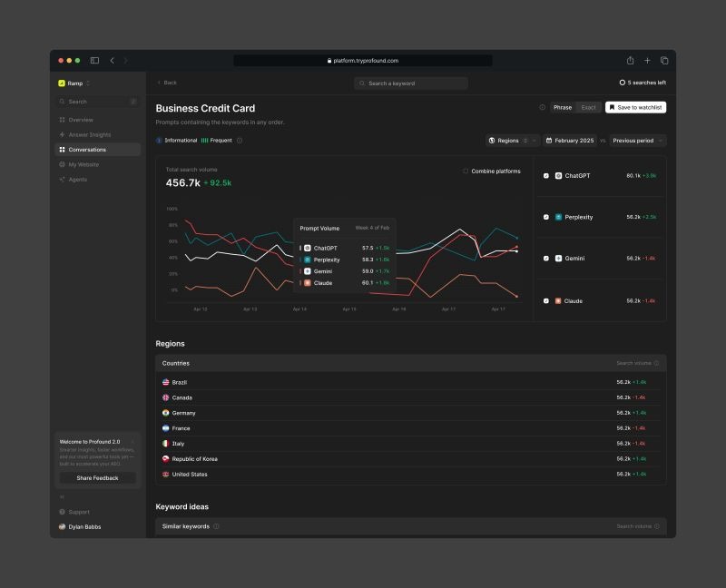The height and width of the screenshot is (588, 726).
Task: Click the info icon next to Frequent
Action: point(240,141)
